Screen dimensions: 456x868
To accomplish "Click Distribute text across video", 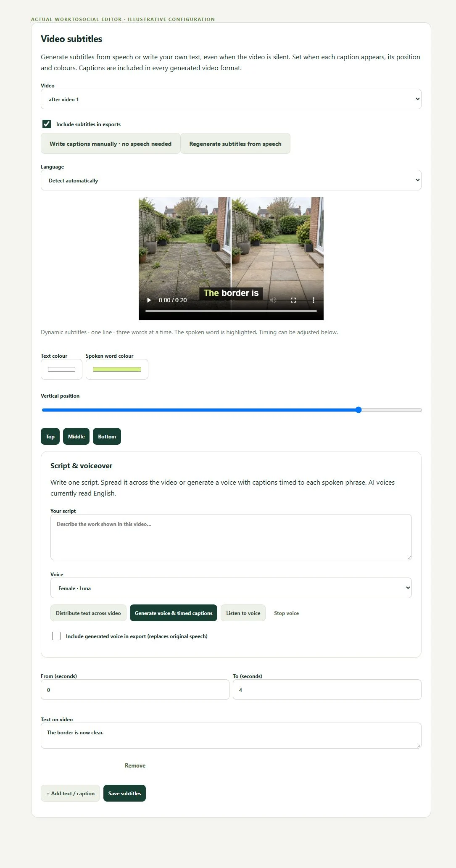I will point(88,613).
